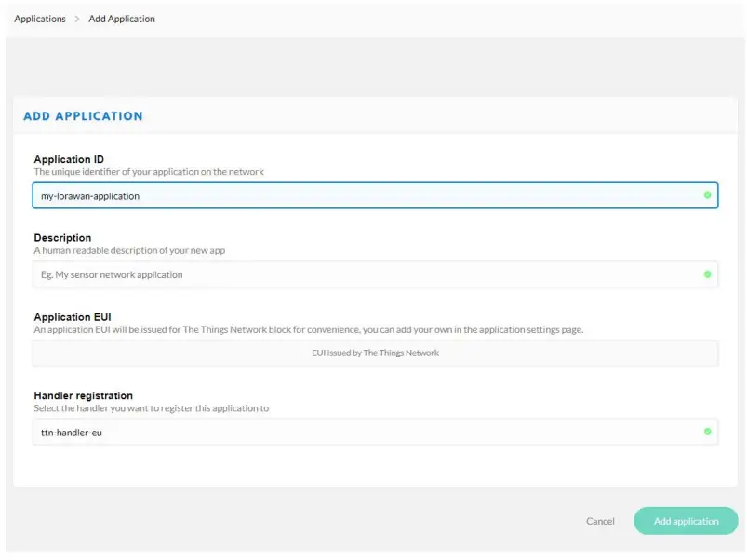Click the Application EUI explanation text
This screenshot has width=747, height=560.
click(309, 330)
